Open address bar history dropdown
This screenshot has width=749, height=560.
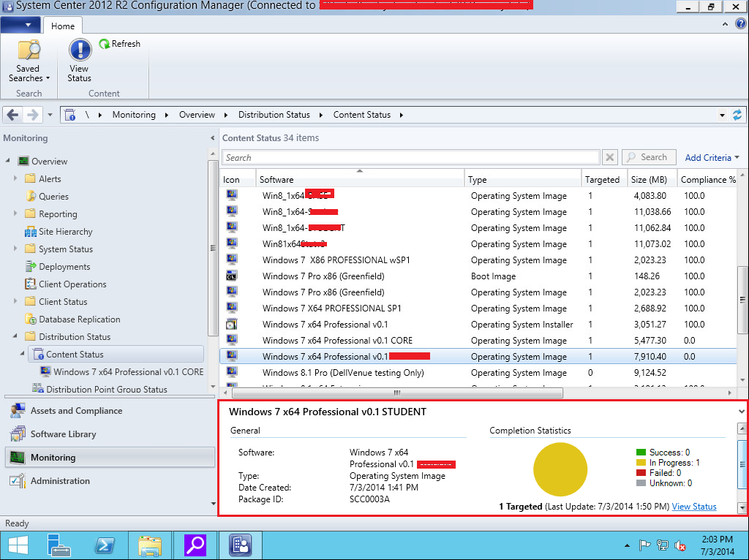[x=722, y=115]
